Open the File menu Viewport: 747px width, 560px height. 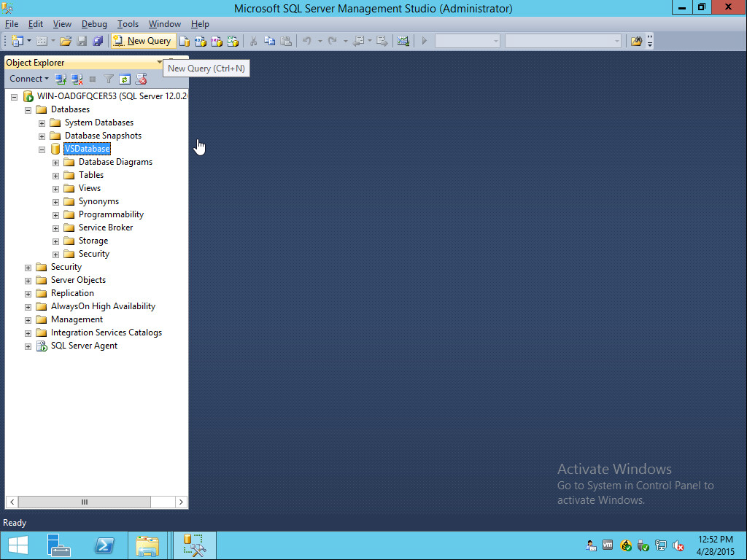point(12,24)
